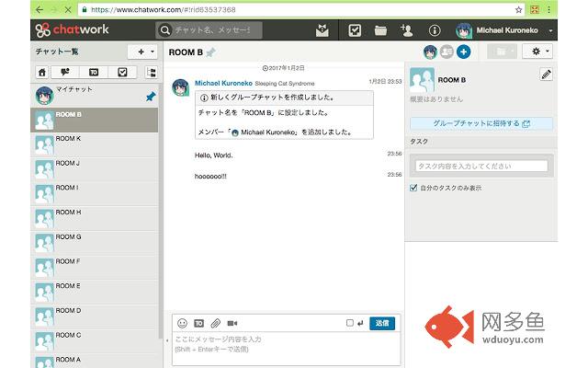Open the grayed file folder dropdown

[x=503, y=52]
